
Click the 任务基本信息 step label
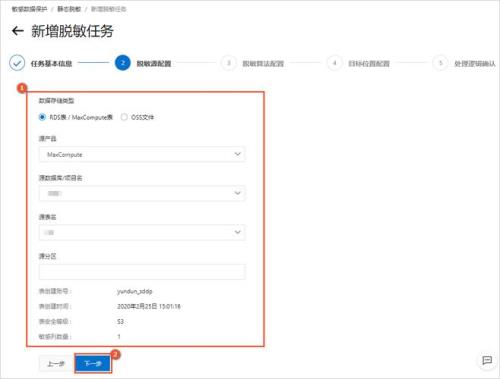(x=52, y=63)
